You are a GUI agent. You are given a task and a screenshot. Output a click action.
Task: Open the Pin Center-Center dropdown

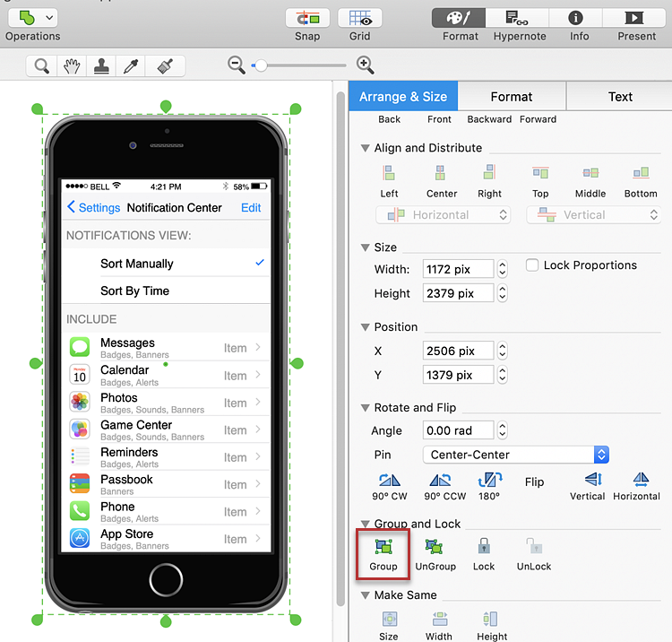pos(515,455)
